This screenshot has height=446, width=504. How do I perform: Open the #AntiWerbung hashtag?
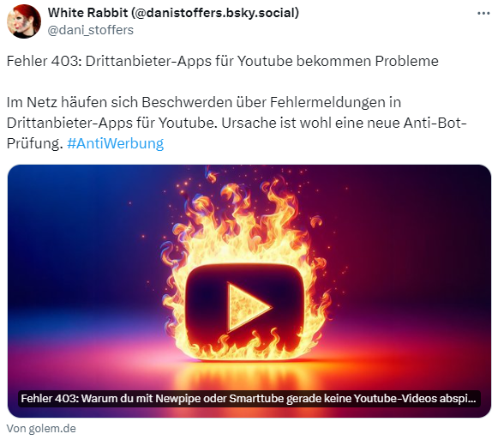(115, 143)
